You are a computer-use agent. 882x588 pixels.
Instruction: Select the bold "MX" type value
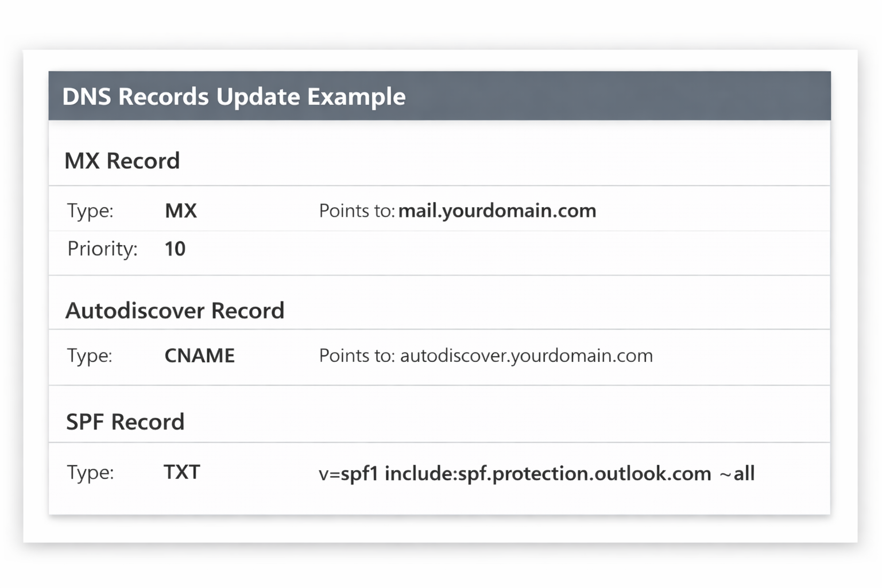tap(181, 211)
